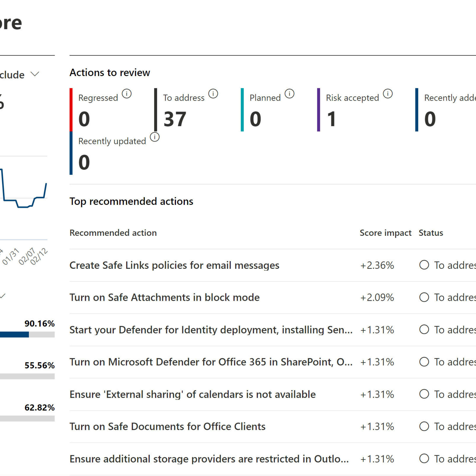Click the Status column header
This screenshot has height=476, width=476.
[431, 233]
